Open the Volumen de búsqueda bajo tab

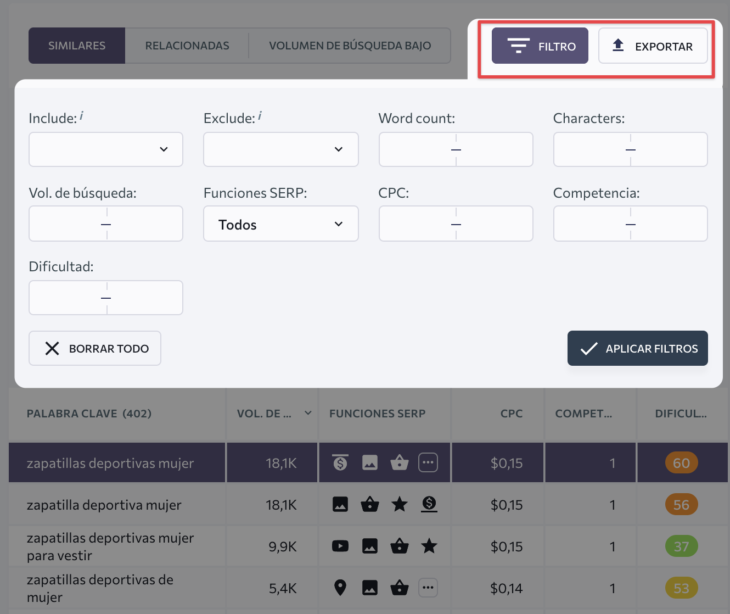(x=350, y=46)
